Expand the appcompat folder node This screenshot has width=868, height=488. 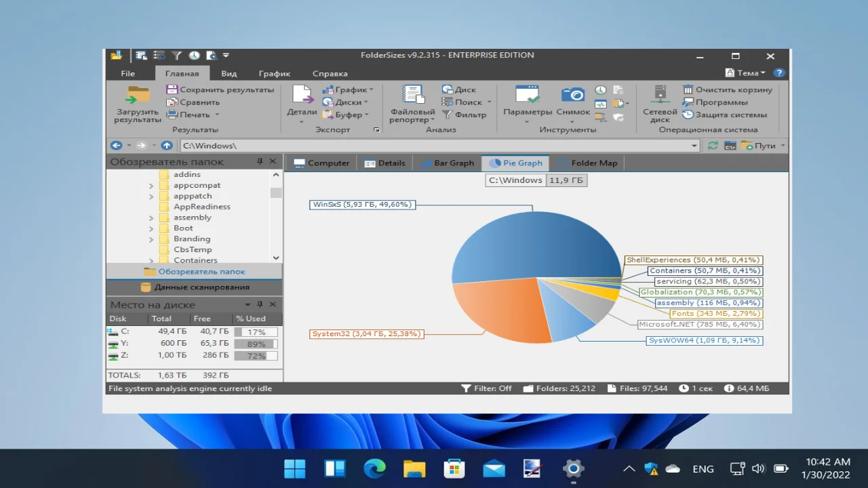click(x=151, y=186)
